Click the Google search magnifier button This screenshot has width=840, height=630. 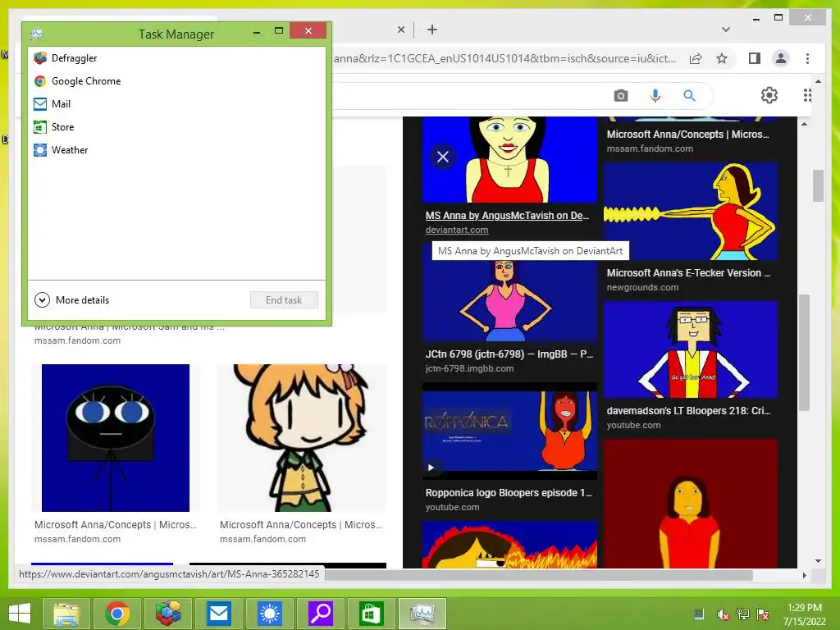coord(689,95)
